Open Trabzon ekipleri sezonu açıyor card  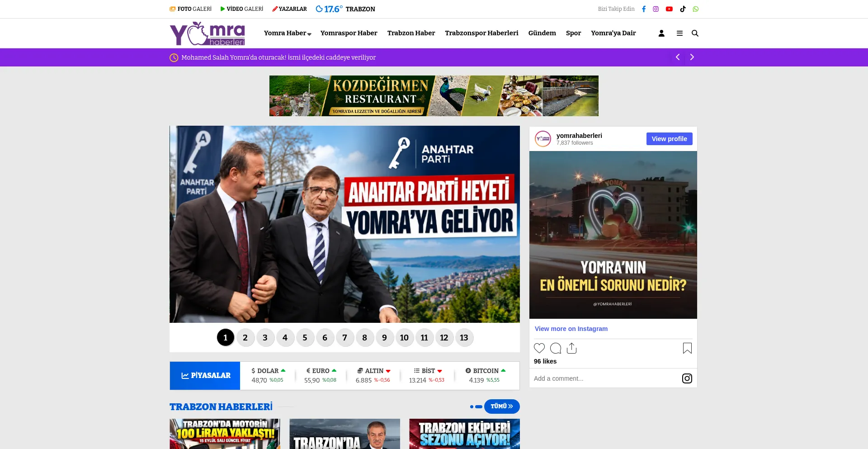464,434
